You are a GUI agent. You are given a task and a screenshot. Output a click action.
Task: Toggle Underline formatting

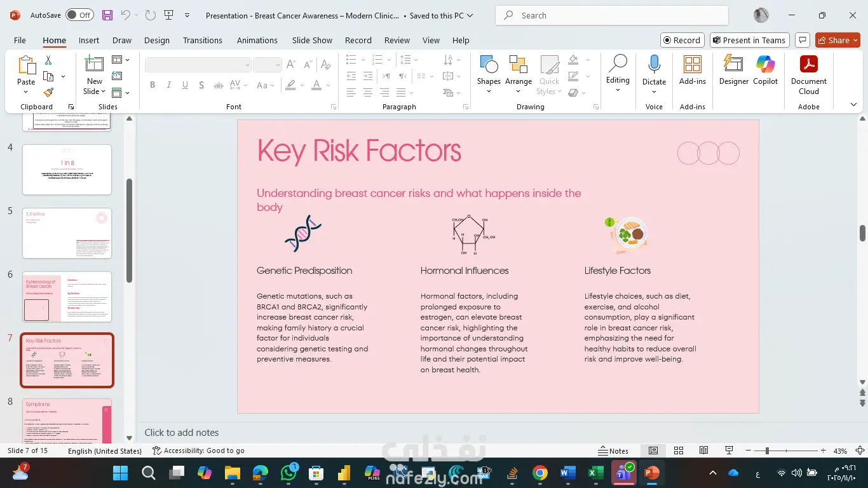pos(185,85)
